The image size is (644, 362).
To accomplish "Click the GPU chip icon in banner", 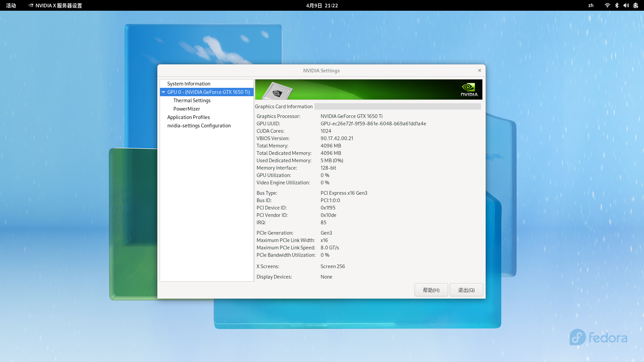I will coord(277,91).
